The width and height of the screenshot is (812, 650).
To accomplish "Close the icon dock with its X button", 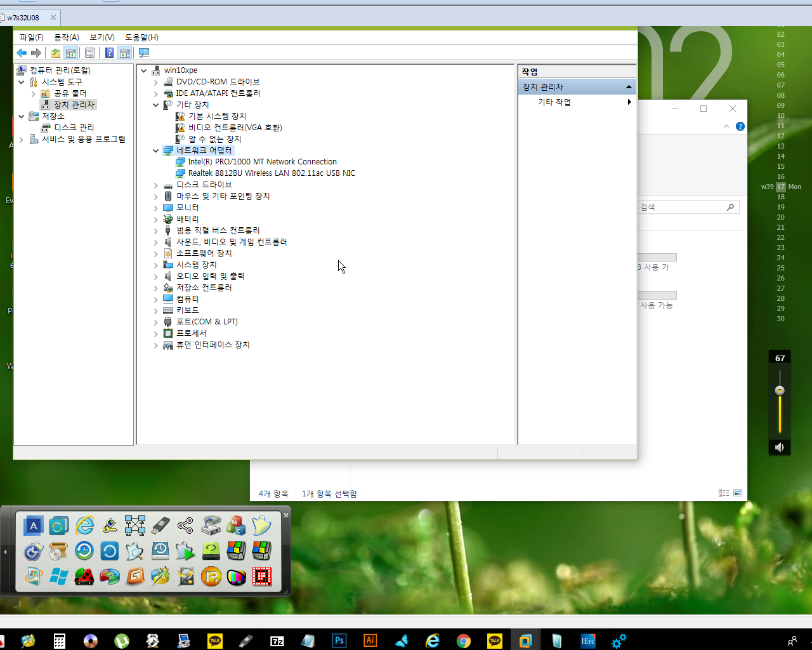I will click(x=286, y=515).
